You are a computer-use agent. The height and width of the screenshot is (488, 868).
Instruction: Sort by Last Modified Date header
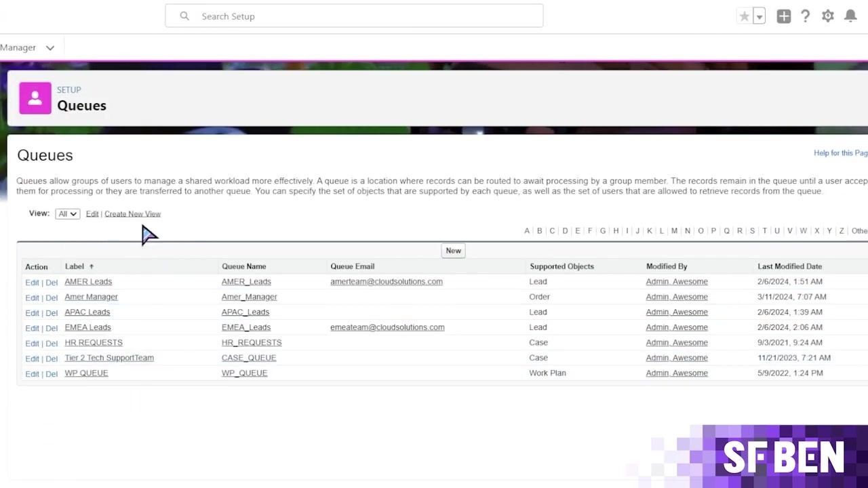(x=789, y=266)
